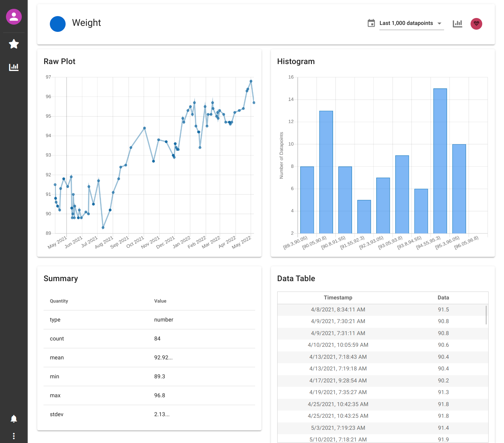Open charts icon in left sidebar
The width and height of the screenshot is (504, 443).
pyautogui.click(x=14, y=67)
